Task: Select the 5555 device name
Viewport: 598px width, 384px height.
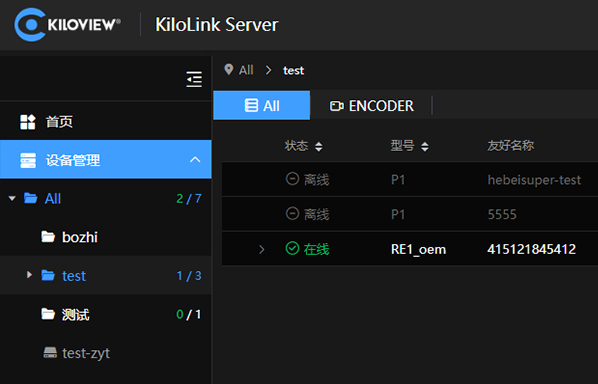Action: pyautogui.click(x=502, y=214)
